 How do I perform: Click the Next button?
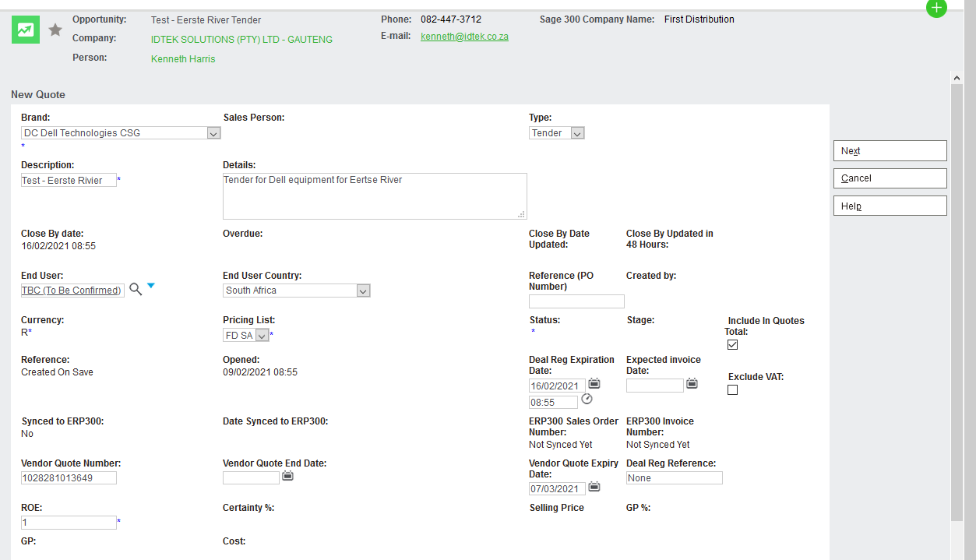[890, 151]
